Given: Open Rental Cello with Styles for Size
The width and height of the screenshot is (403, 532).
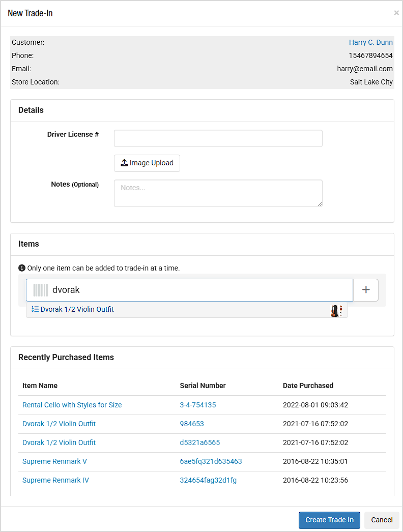Looking at the screenshot, I should pos(72,405).
